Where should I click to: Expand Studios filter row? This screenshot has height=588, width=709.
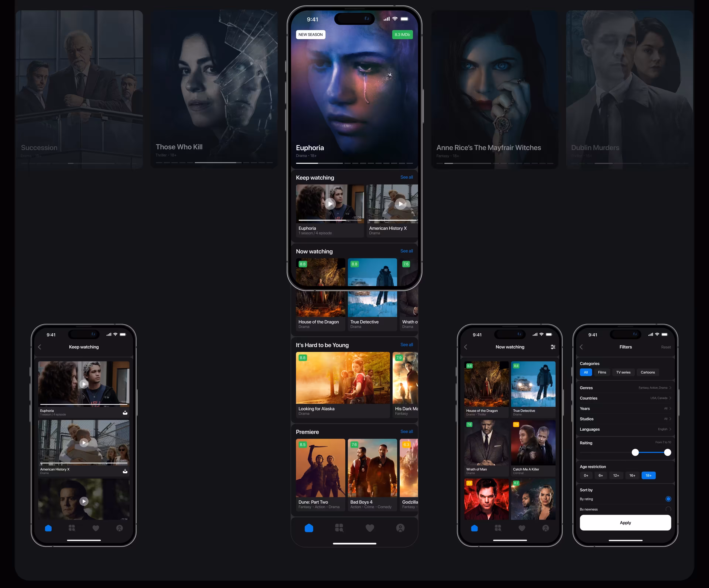click(625, 419)
